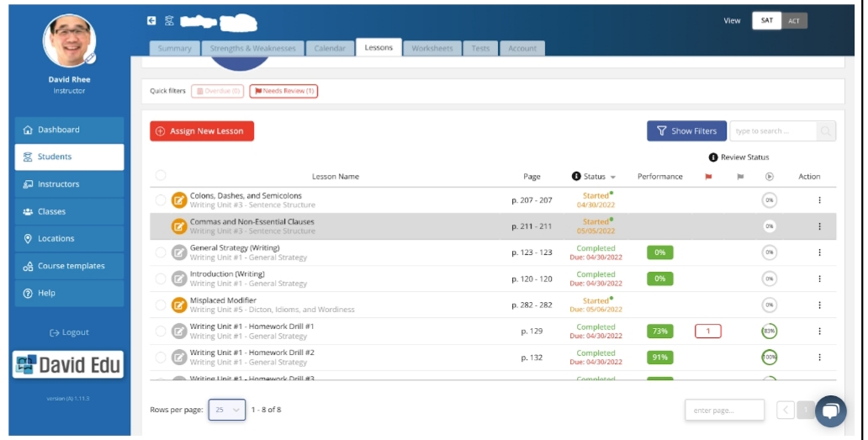
Task: Click the back arrow icon beside student name
Action: point(151,21)
